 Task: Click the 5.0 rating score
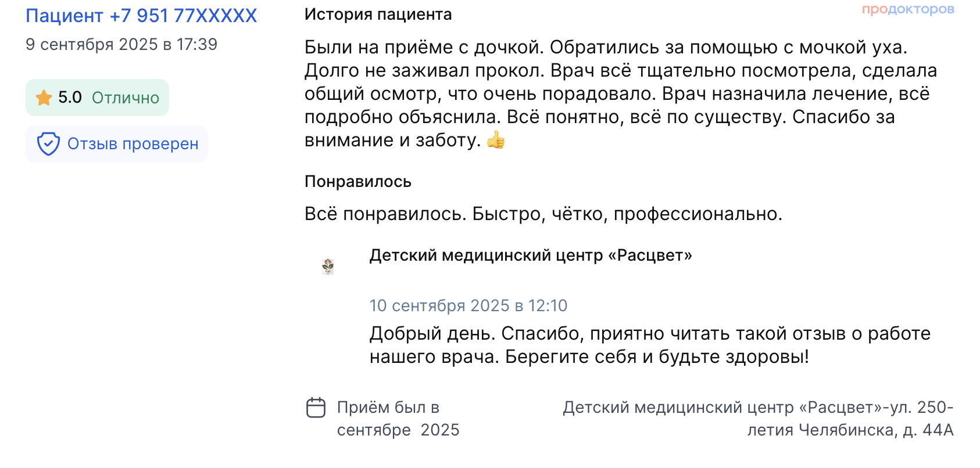[70, 98]
